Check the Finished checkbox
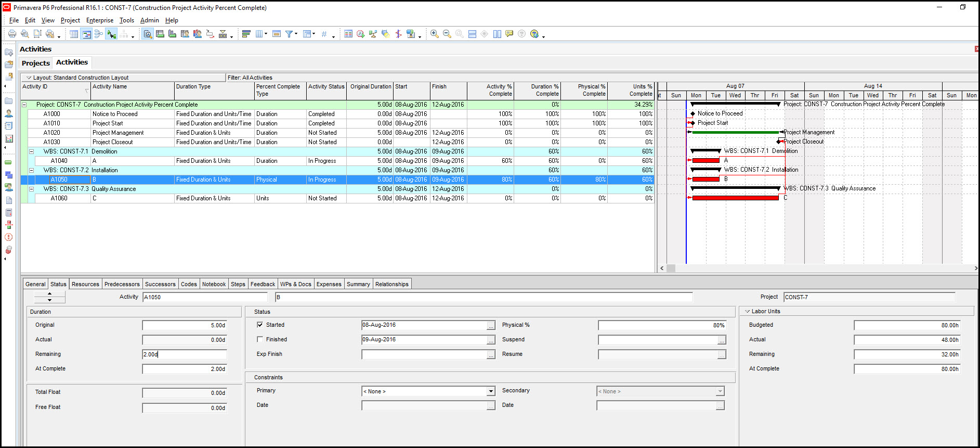This screenshot has height=448, width=980. 260,339
